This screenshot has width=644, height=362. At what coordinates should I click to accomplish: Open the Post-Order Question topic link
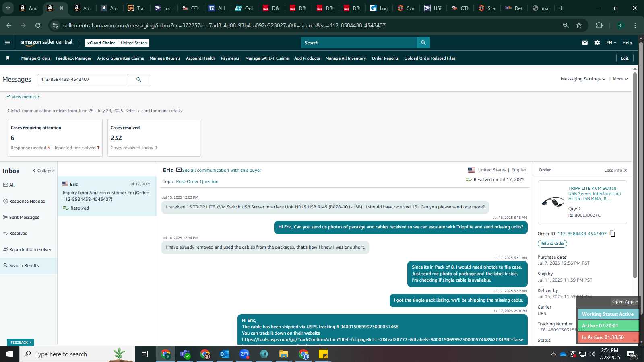coord(197,181)
